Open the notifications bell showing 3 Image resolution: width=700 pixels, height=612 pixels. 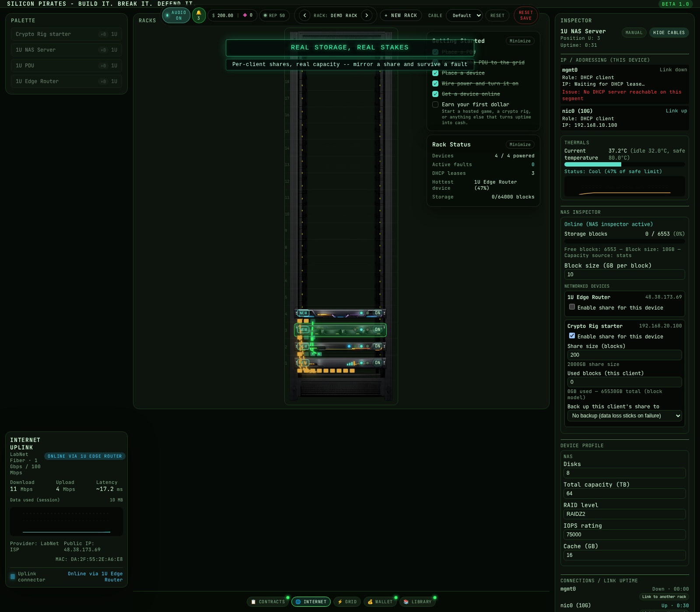coord(199,15)
